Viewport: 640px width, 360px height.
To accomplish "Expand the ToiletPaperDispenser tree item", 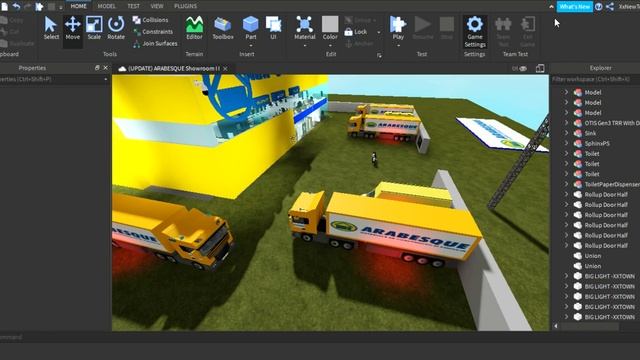I will [x=566, y=184].
